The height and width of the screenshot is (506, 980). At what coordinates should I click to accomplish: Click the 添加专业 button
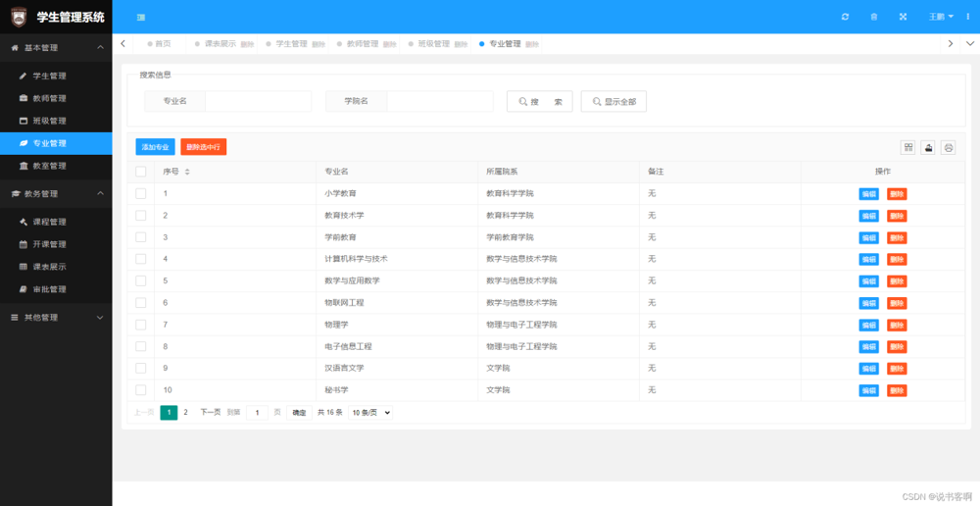[155, 147]
